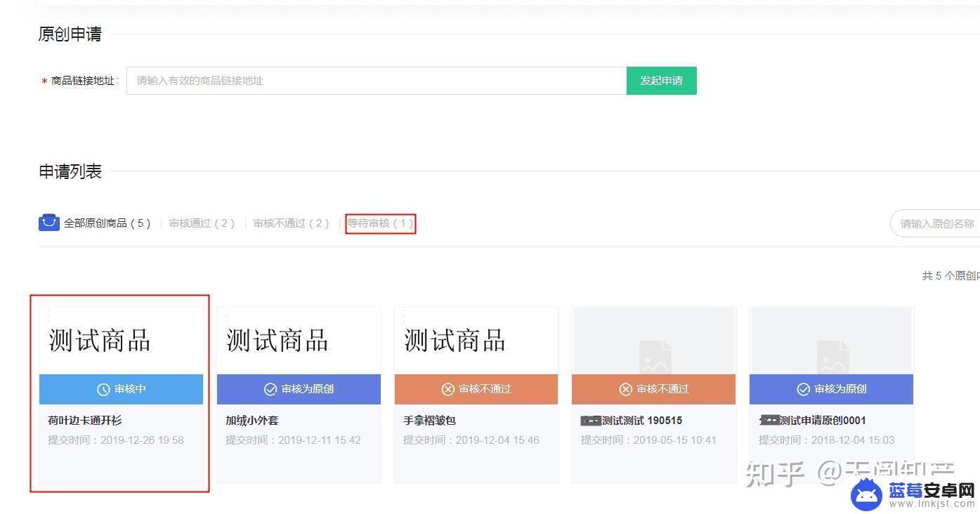This screenshot has height=514, width=980.
Task: Click 手拿褶皱包 title
Action: pyautogui.click(x=430, y=421)
